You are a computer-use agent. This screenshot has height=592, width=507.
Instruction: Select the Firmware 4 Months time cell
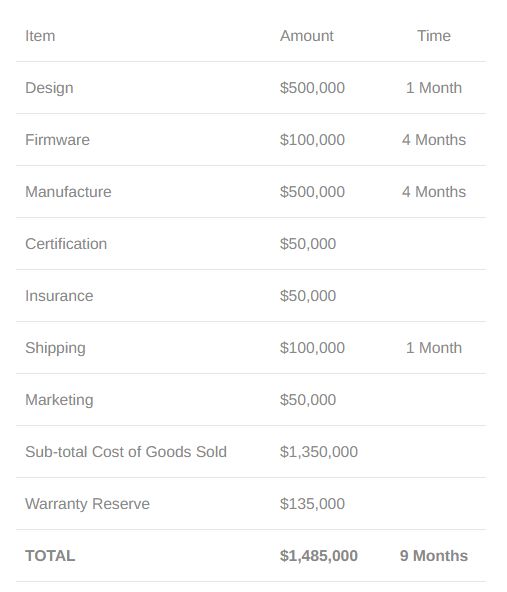click(434, 140)
